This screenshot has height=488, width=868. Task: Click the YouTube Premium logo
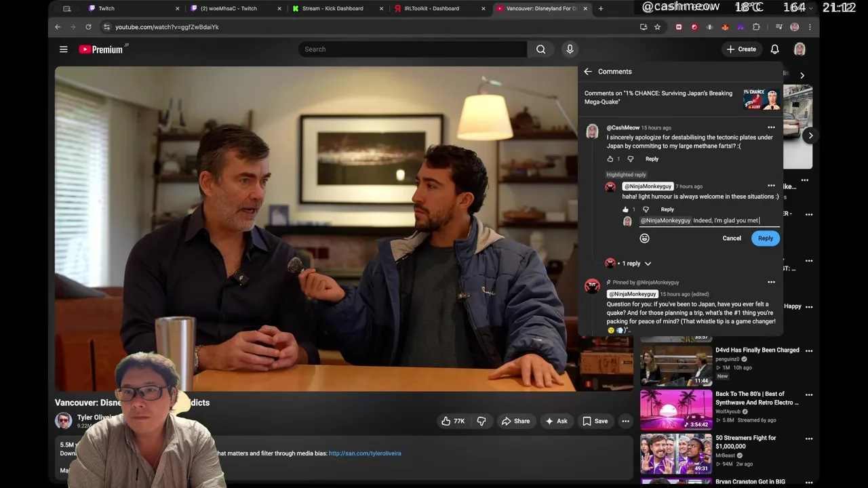(x=102, y=49)
